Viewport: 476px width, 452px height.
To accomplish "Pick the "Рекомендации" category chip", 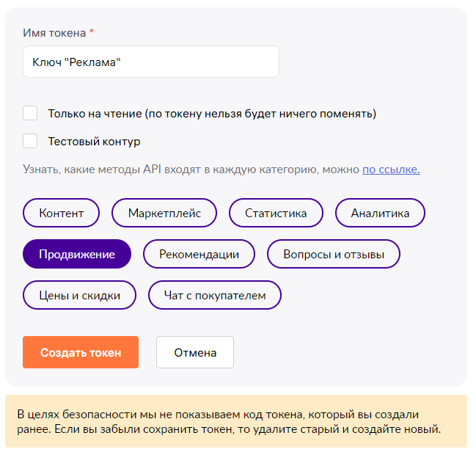I will (x=199, y=255).
